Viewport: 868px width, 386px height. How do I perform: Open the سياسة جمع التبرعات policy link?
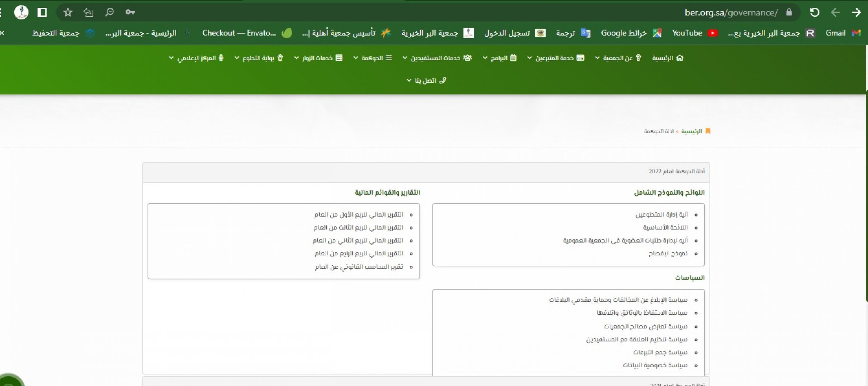pyautogui.click(x=660, y=352)
